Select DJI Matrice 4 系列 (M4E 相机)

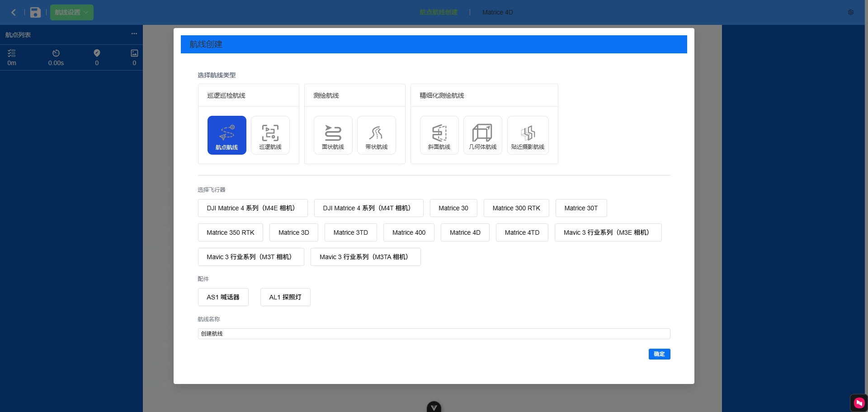253,208
